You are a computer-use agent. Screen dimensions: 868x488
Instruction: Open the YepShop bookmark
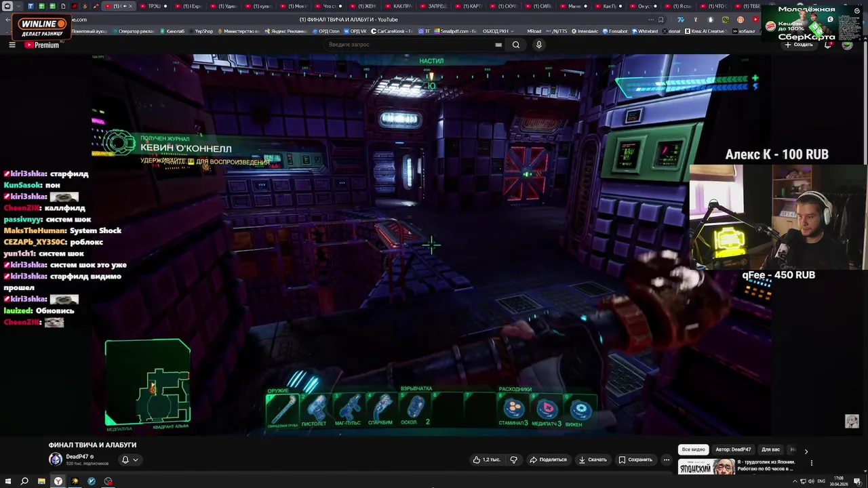[x=201, y=31]
